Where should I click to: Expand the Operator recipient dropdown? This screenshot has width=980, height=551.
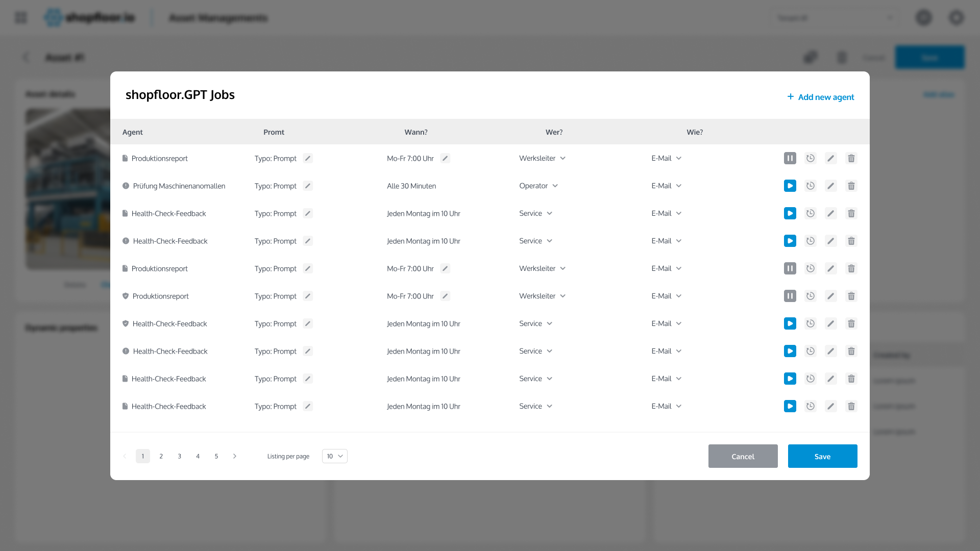tap(538, 186)
